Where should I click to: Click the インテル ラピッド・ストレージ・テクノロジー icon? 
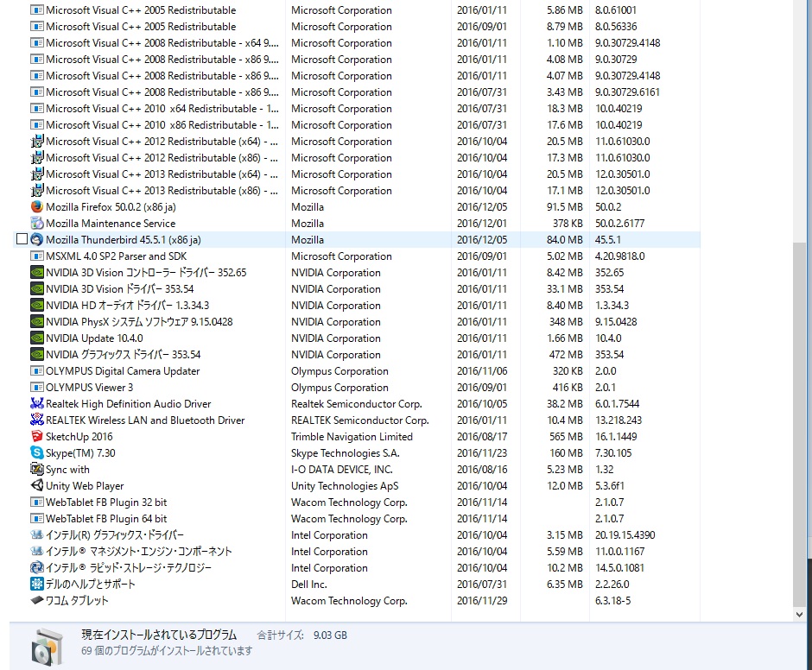click(x=37, y=567)
